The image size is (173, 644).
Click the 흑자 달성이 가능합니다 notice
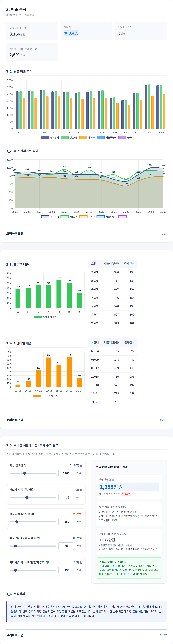click(x=129, y=568)
